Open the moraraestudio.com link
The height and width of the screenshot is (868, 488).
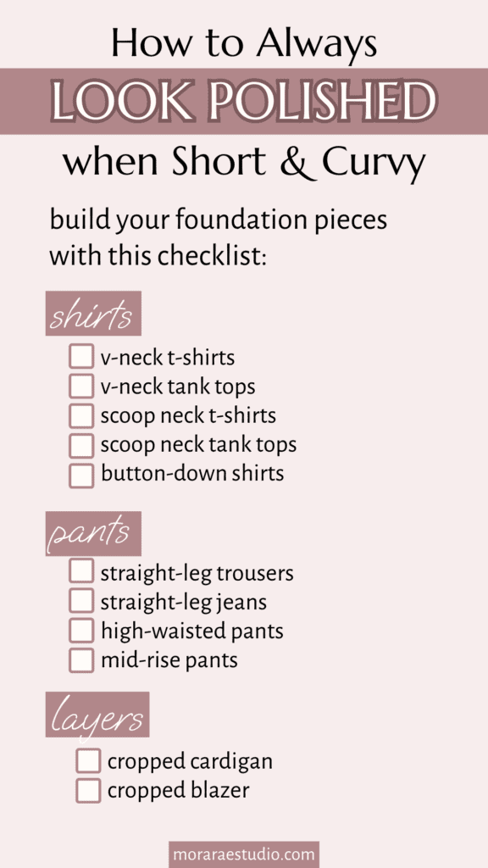pyautogui.click(x=244, y=854)
